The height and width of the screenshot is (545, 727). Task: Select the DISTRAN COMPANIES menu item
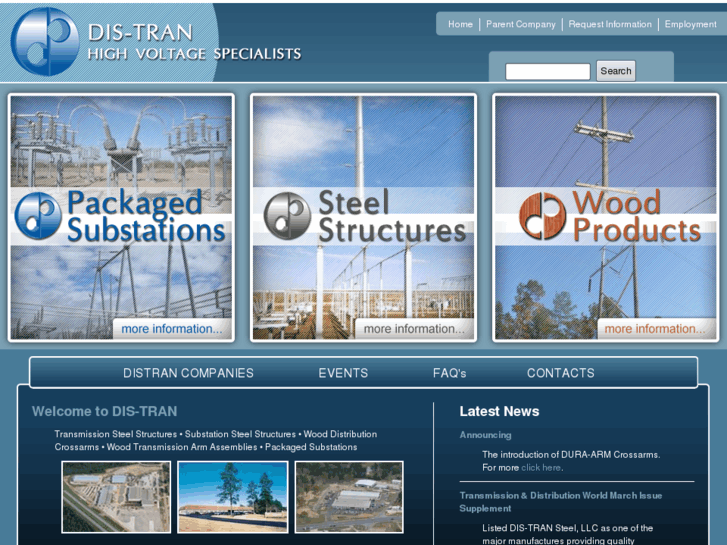pos(188,373)
